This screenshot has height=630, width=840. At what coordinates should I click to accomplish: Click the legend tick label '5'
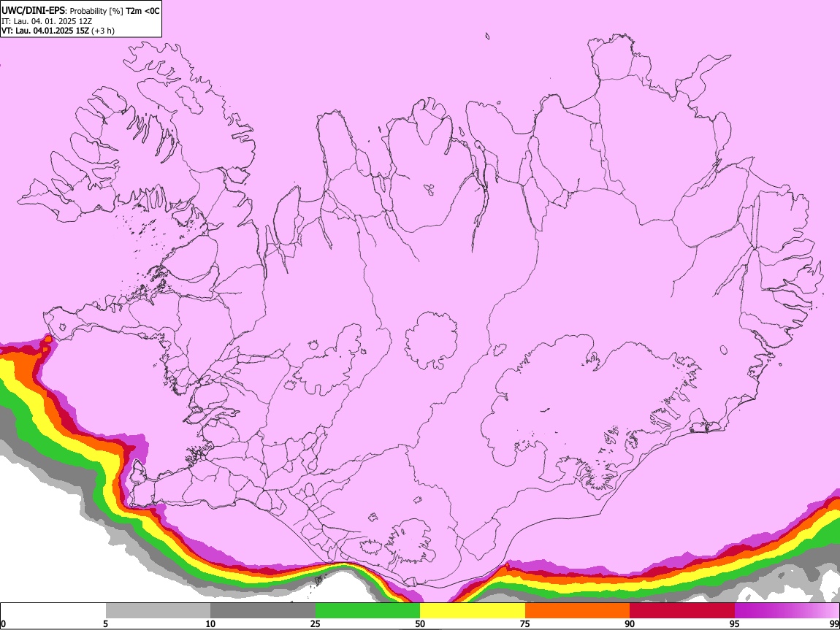point(105,624)
